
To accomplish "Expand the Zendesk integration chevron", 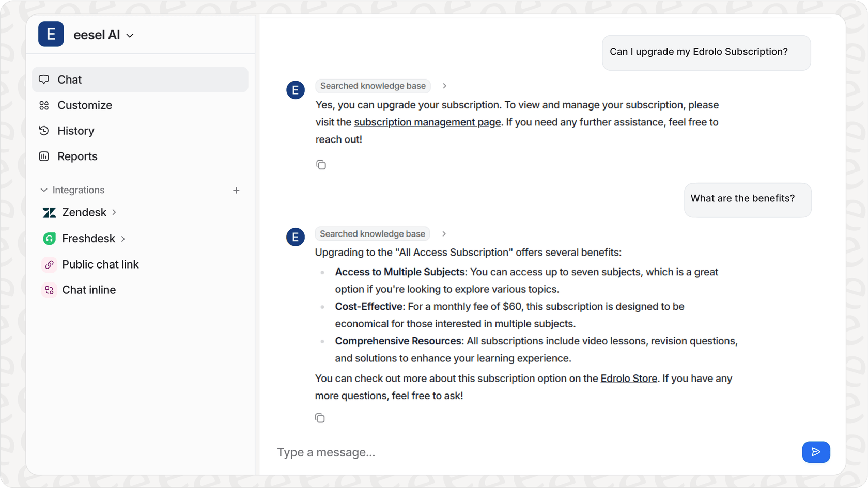I will tap(115, 212).
